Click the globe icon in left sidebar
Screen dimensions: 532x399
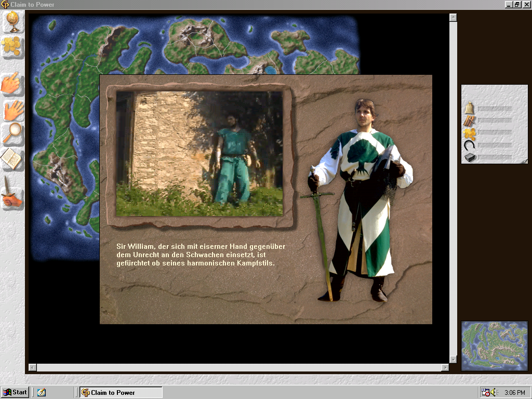click(x=12, y=21)
